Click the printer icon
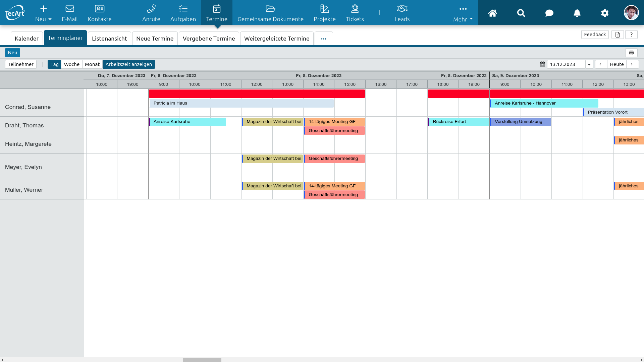This screenshot has height=362, width=644. 631,53
